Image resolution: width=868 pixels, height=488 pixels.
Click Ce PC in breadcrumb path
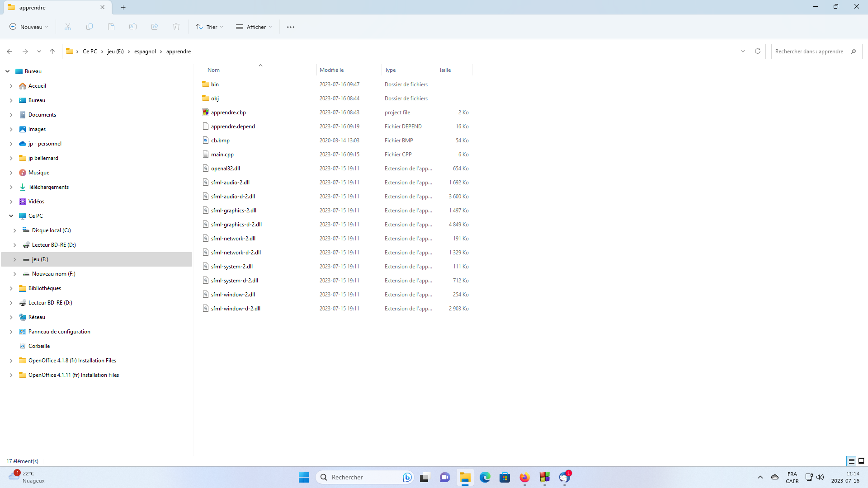coord(90,52)
